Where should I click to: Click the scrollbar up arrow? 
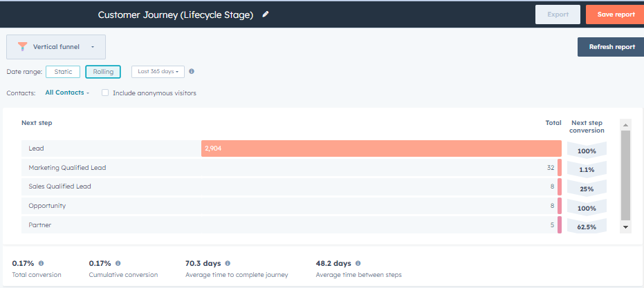(x=625, y=125)
